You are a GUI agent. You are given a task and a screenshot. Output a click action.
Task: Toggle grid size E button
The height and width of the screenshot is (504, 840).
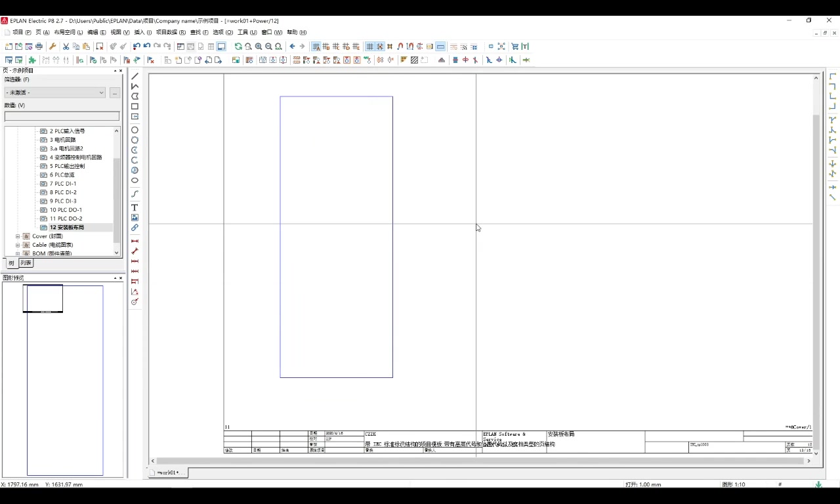point(356,47)
